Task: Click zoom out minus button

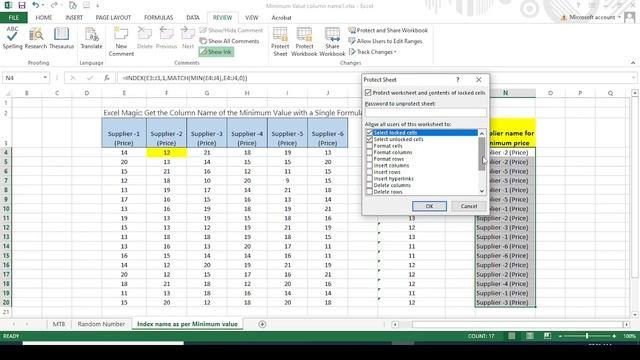Action: click(x=560, y=336)
